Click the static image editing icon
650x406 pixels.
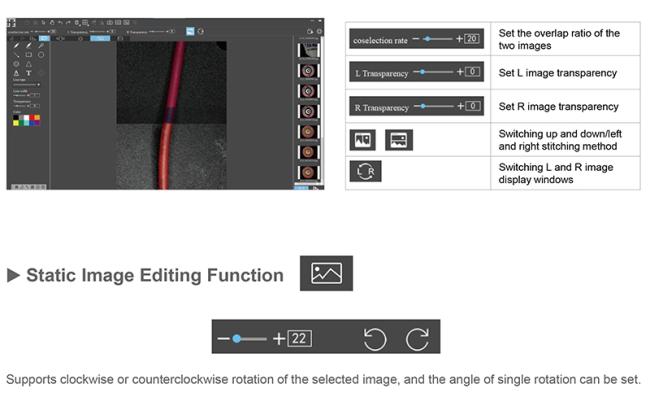pyautogui.click(x=326, y=273)
